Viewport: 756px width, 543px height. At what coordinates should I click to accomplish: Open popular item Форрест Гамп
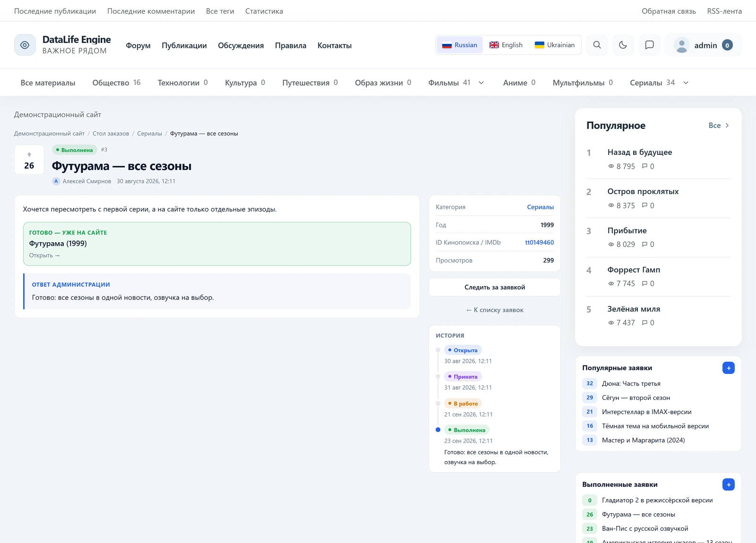(634, 270)
